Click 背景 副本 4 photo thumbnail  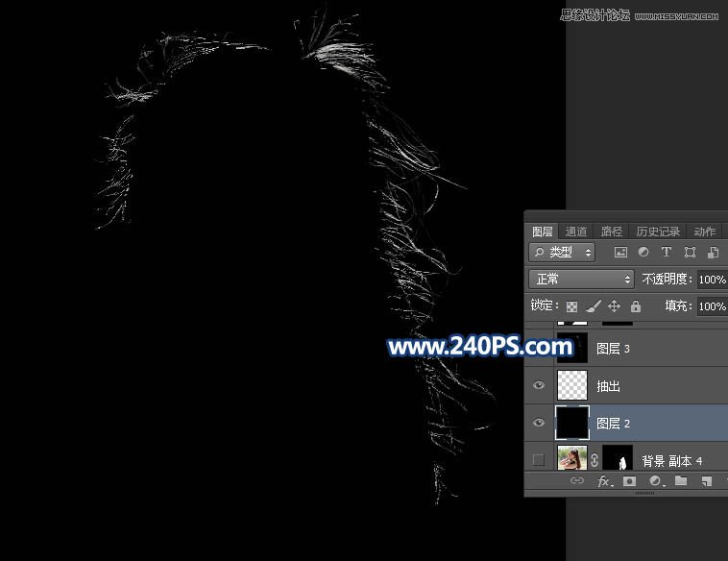pyautogui.click(x=572, y=458)
